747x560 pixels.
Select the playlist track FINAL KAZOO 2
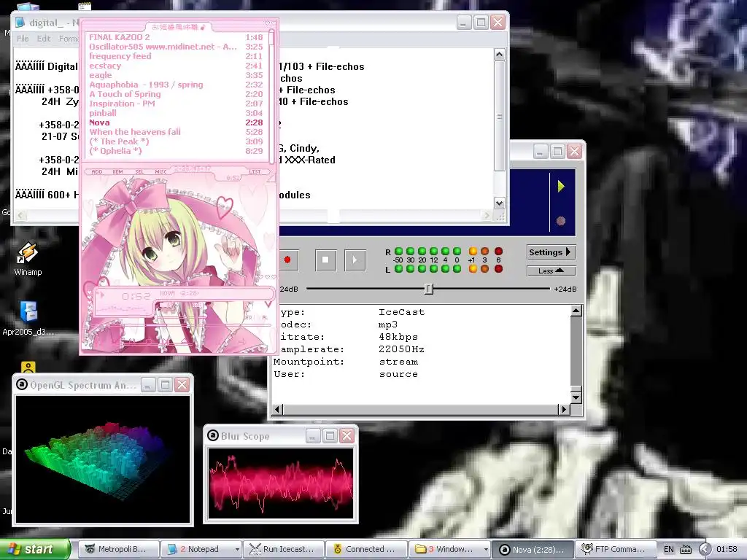tap(176, 37)
